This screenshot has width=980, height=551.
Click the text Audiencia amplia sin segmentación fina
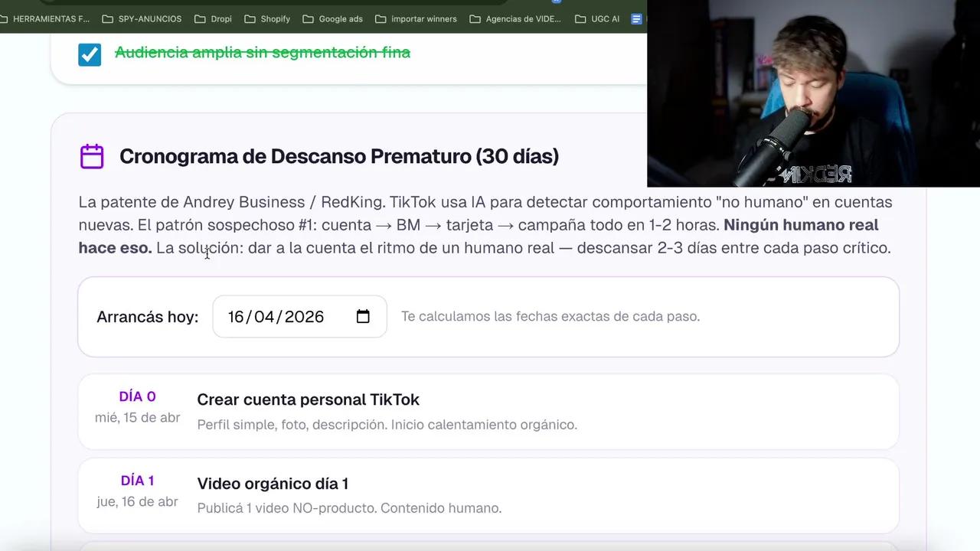pos(263,52)
